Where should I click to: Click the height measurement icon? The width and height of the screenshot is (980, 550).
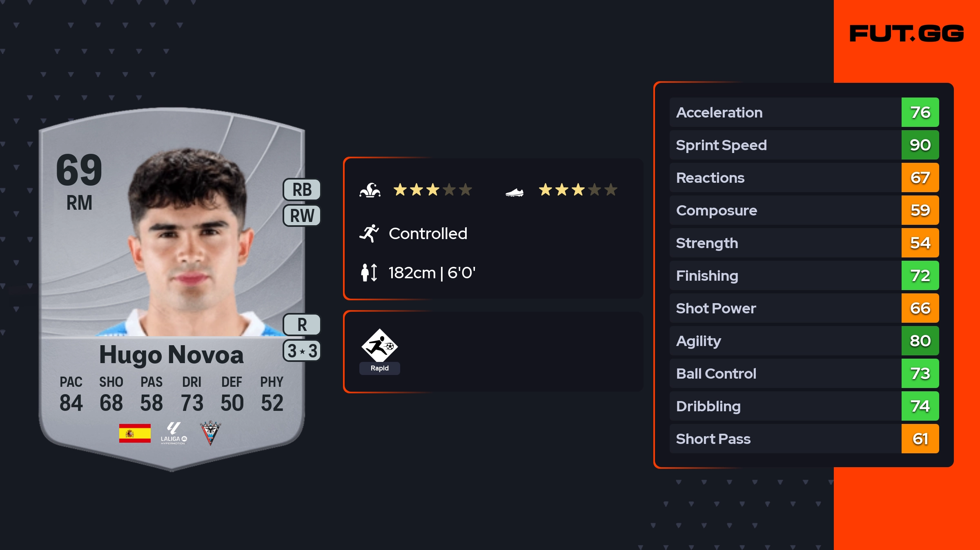point(369,273)
